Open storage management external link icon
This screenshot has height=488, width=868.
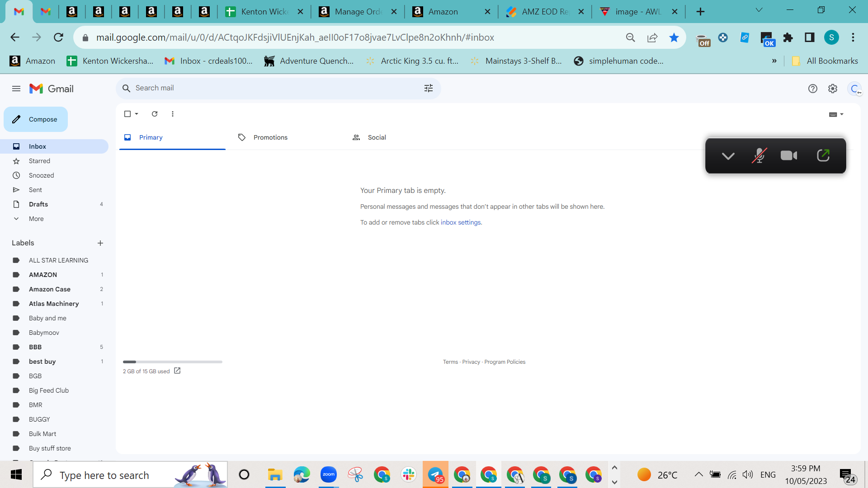pos(177,371)
